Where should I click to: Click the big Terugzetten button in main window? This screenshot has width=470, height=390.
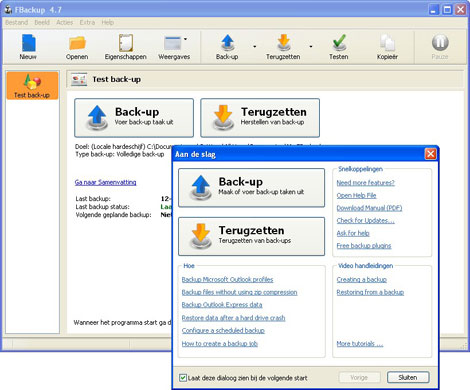[x=260, y=118]
